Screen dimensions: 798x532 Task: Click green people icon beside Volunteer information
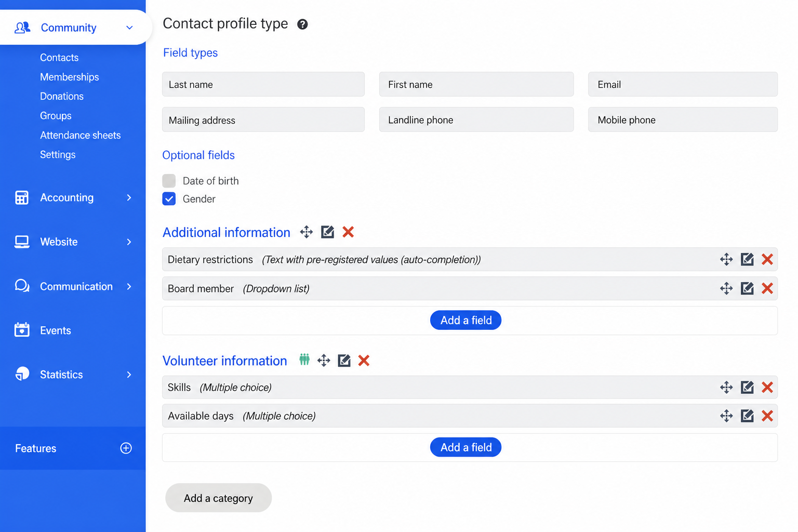[x=304, y=360]
